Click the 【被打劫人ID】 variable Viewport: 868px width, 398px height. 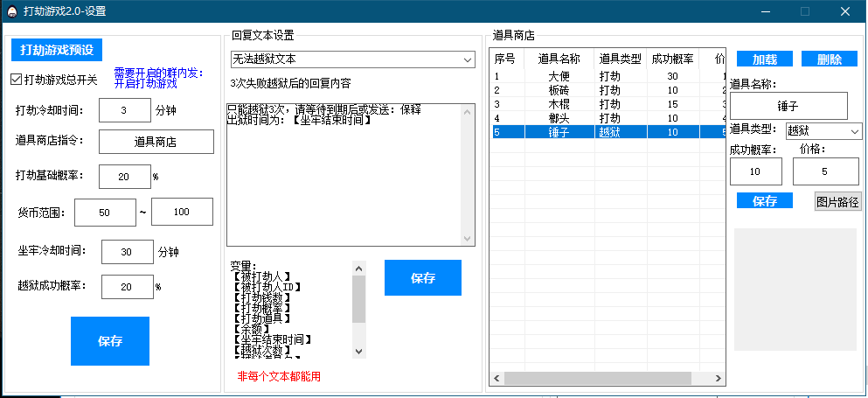coord(267,287)
